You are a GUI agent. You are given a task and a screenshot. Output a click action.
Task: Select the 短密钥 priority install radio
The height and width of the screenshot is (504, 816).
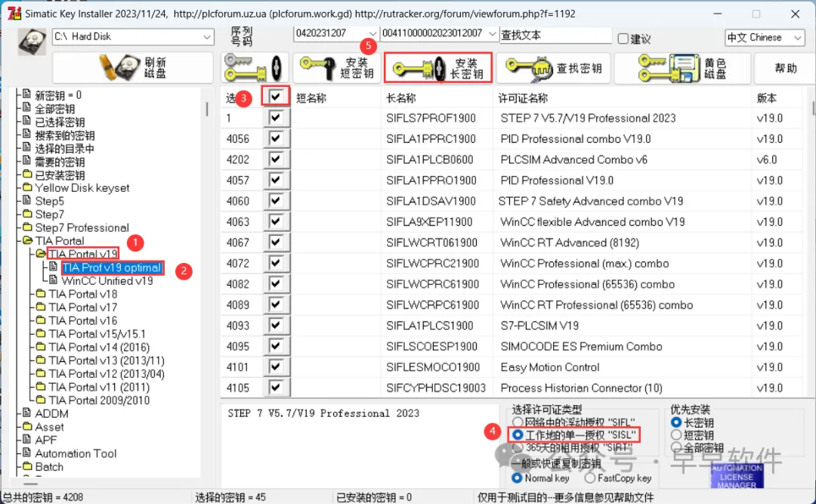[676, 434]
